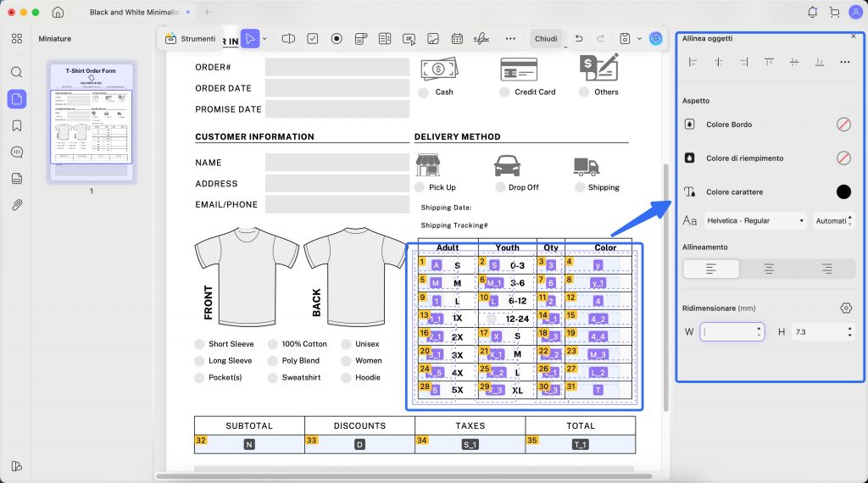Screen dimensions: 868x483
Task: Select the Shipping delivery radio button
Action: click(580, 187)
